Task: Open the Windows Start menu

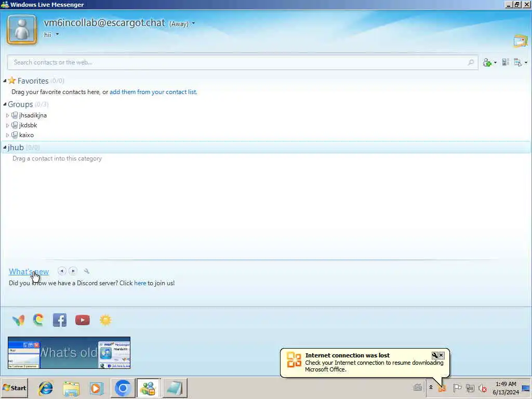Action: 14,388
